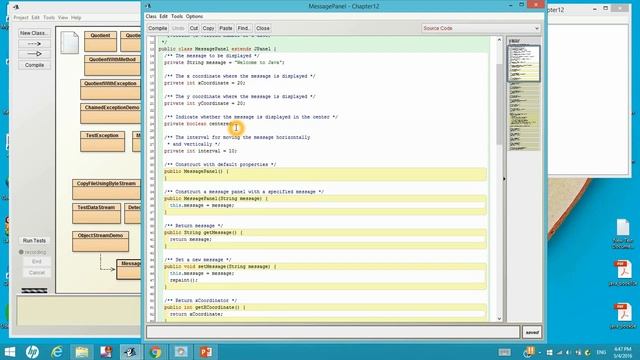Open the Help menu in BlueJ main window
The width and height of the screenshot is (640, 360).
click(x=76, y=18)
